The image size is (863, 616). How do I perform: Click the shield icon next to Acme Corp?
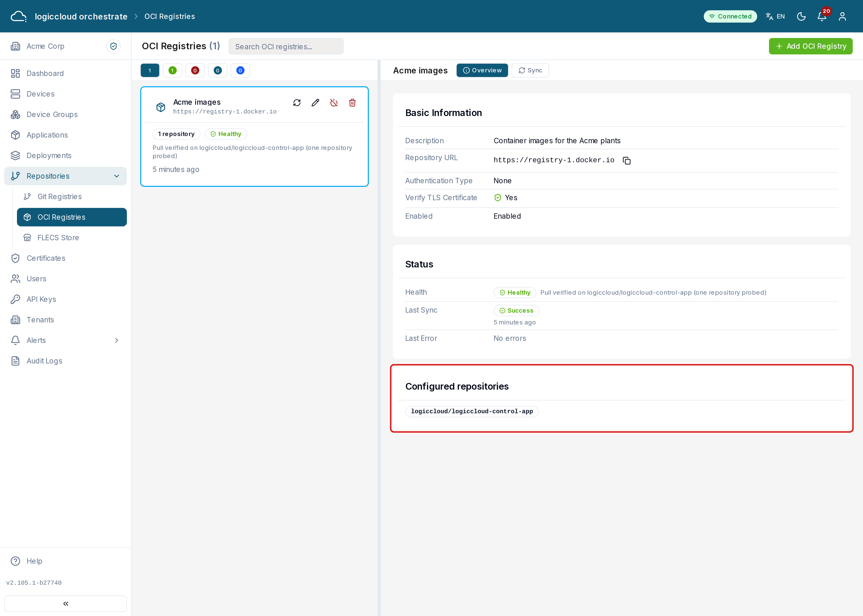pyautogui.click(x=114, y=46)
